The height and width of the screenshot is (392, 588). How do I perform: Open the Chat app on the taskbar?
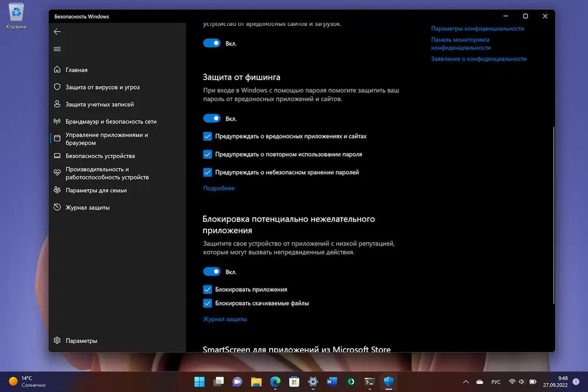pyautogui.click(x=237, y=382)
